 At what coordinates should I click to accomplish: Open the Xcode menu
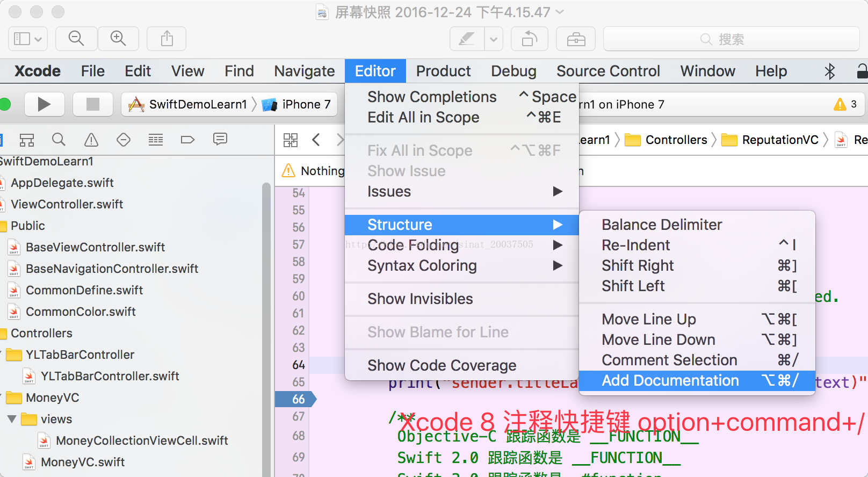pos(38,71)
